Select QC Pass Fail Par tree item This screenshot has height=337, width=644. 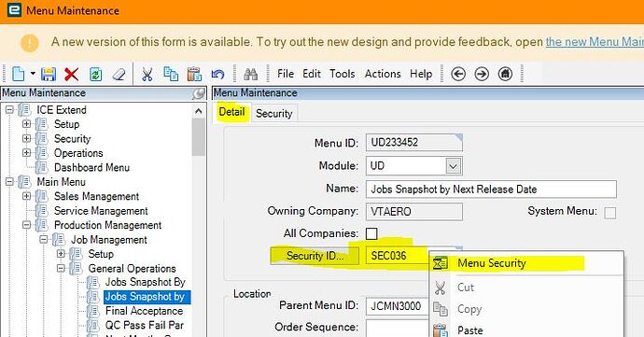(x=145, y=326)
